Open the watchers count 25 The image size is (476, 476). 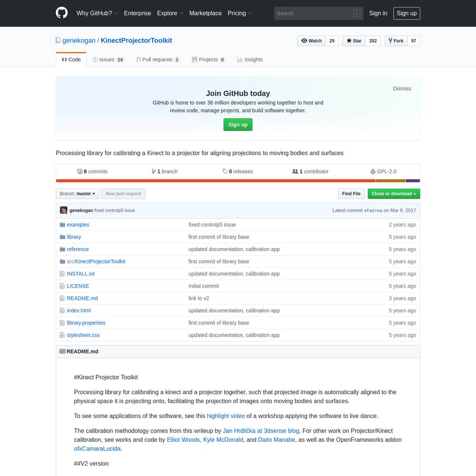coord(332,40)
